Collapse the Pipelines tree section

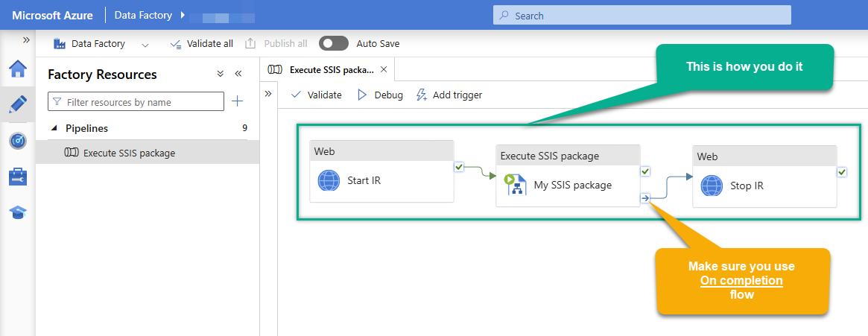click(54, 129)
